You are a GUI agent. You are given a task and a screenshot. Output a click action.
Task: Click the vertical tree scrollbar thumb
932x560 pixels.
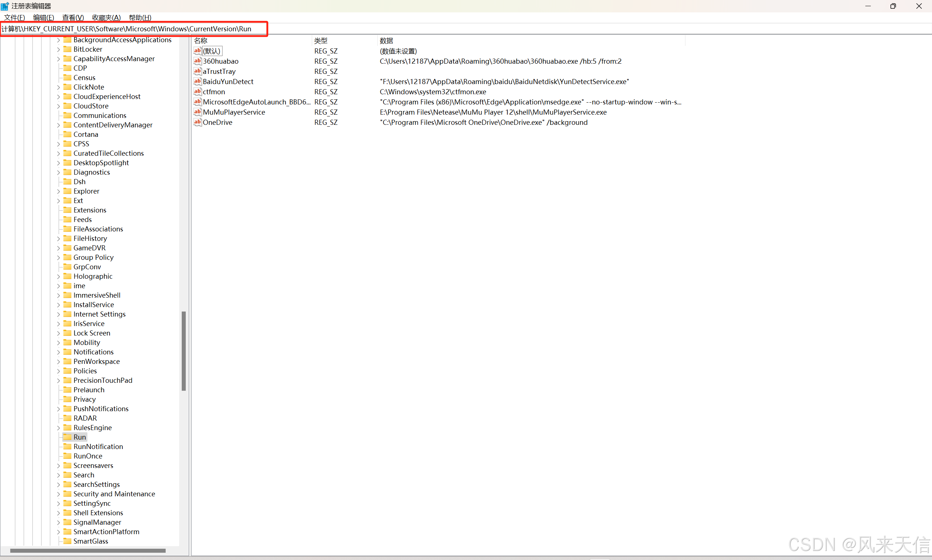184,351
